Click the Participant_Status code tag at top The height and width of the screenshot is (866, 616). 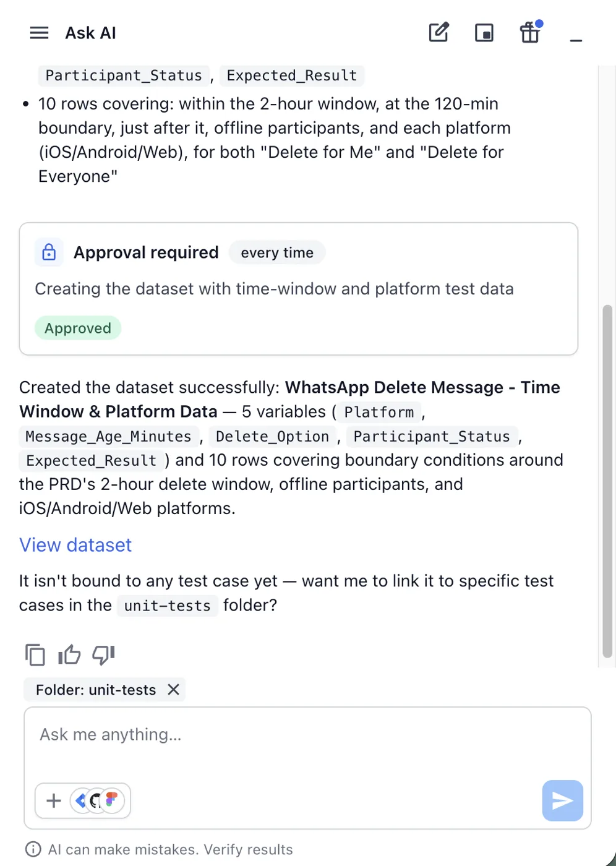(x=124, y=75)
